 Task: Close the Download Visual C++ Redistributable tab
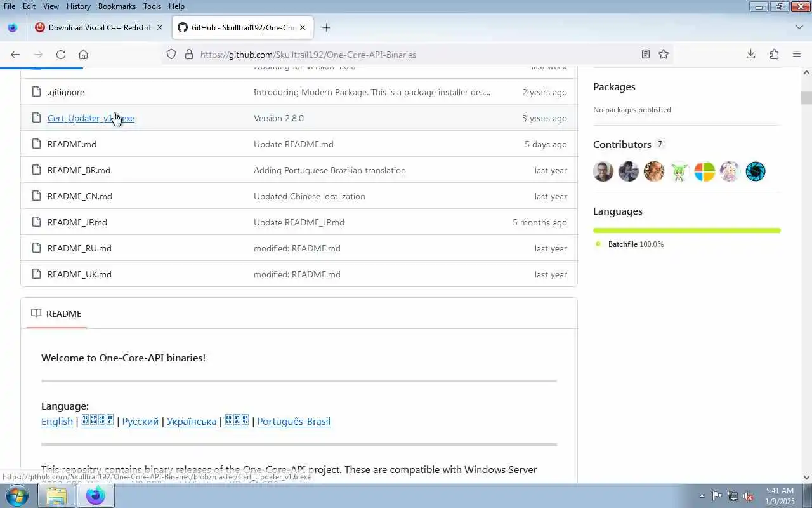(160, 28)
